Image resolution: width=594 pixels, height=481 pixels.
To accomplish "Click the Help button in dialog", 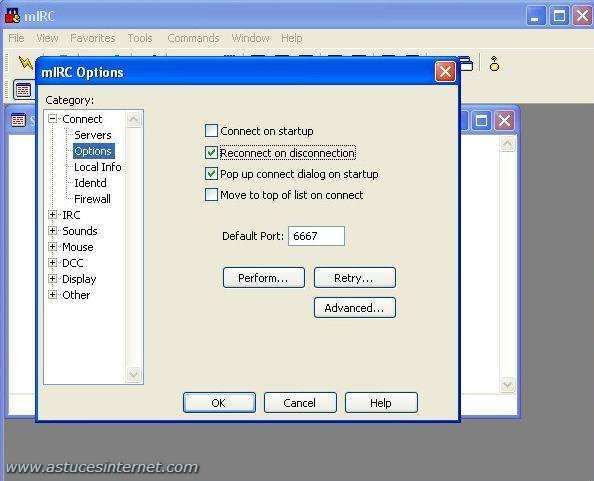I will 381,403.
